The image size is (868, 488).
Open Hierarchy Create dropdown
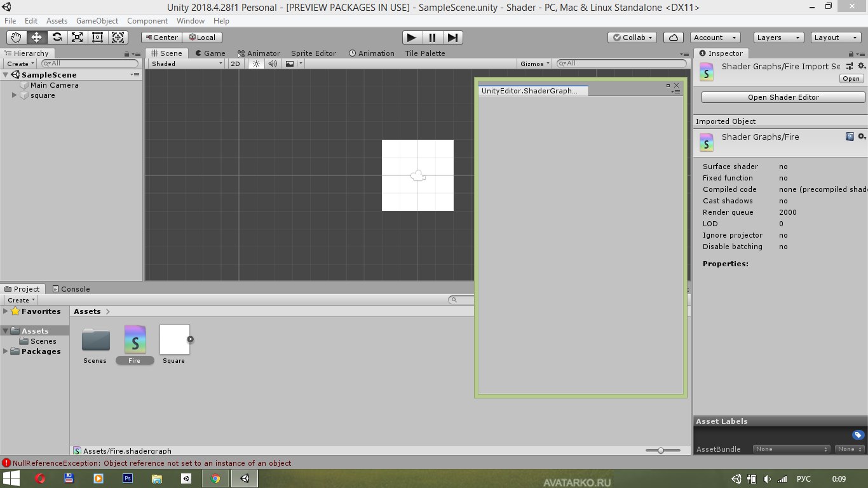pos(21,64)
